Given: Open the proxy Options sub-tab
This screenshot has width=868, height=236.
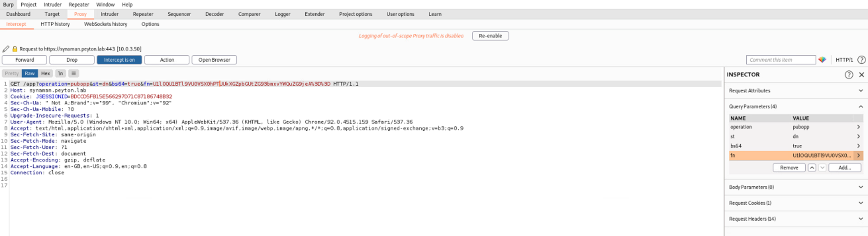Looking at the screenshot, I should (150, 24).
